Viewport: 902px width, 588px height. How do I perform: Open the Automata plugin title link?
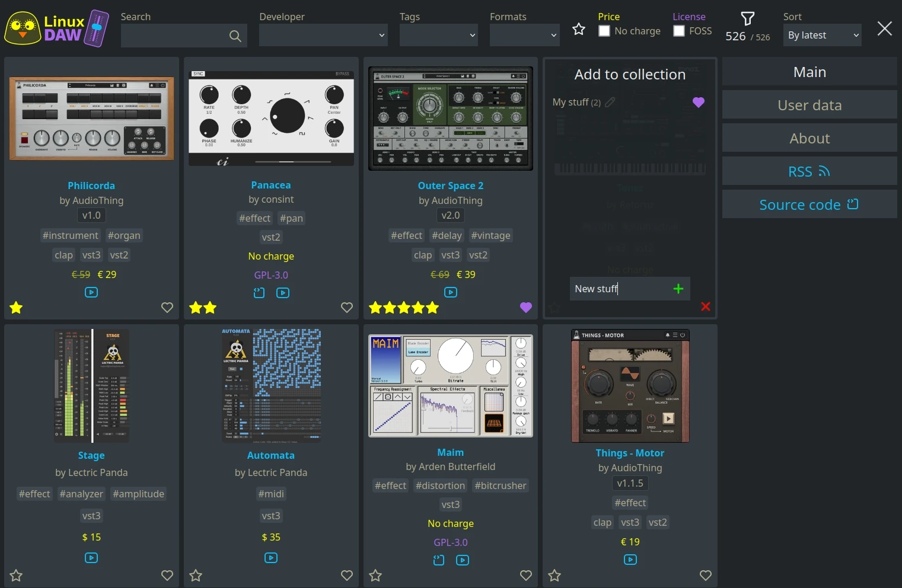(271, 455)
